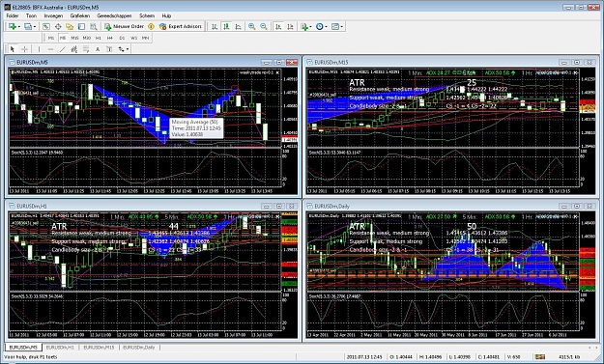Expand the Templates dropdown arrow

[342, 26]
